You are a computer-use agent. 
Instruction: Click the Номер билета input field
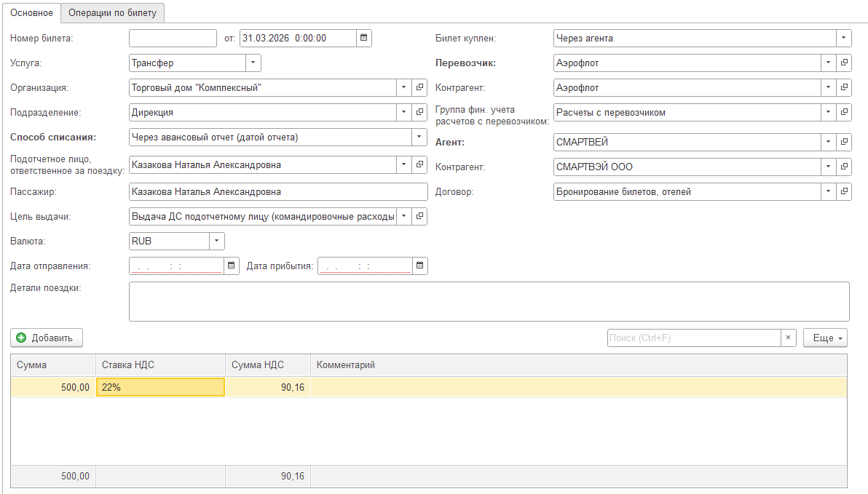(x=173, y=38)
